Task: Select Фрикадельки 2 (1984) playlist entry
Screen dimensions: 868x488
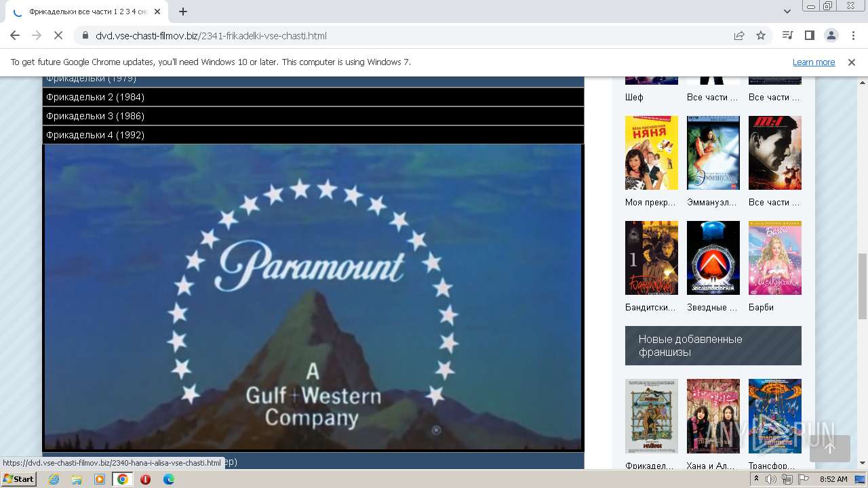Action: (313, 97)
